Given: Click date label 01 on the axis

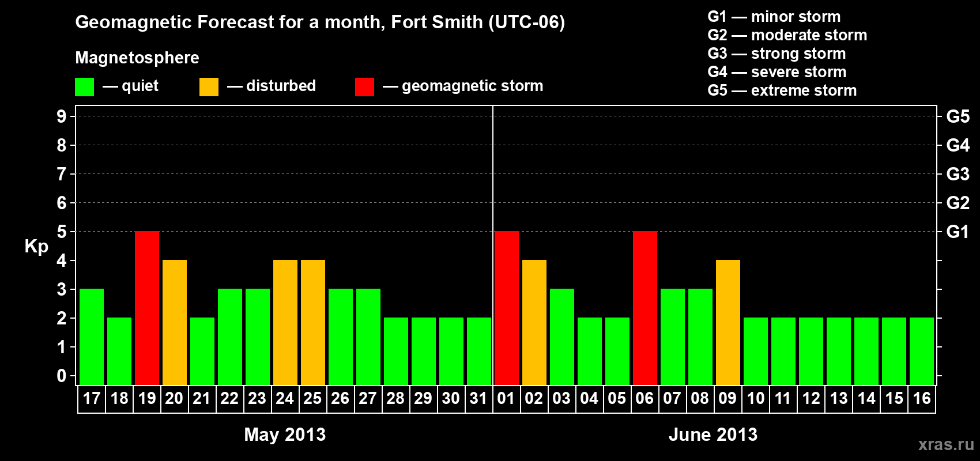Looking at the screenshot, I should click(506, 399).
